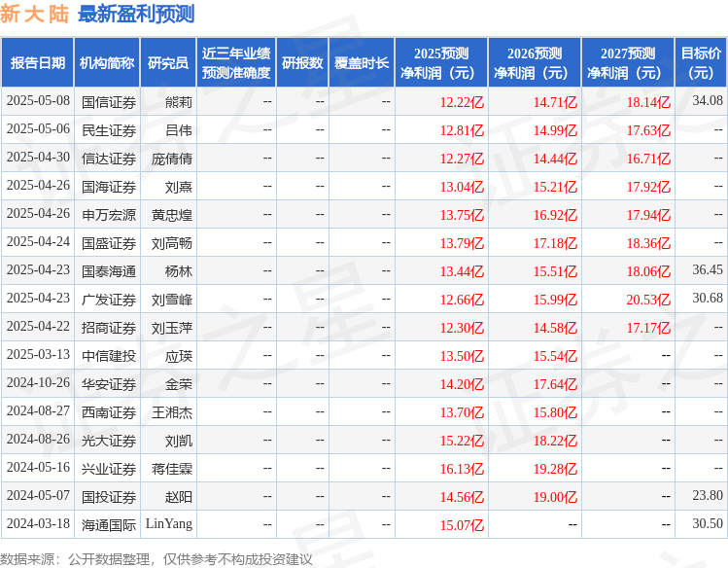
Task: Click 国泰海通 institution cell
Action: click(x=109, y=271)
